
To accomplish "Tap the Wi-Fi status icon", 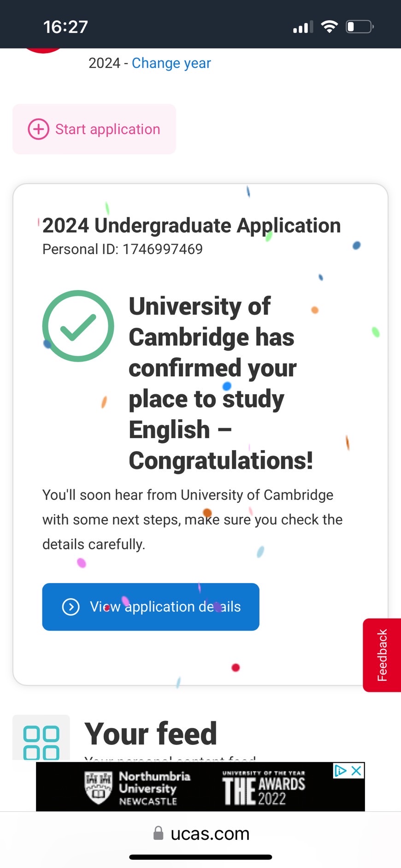I will coord(329,27).
